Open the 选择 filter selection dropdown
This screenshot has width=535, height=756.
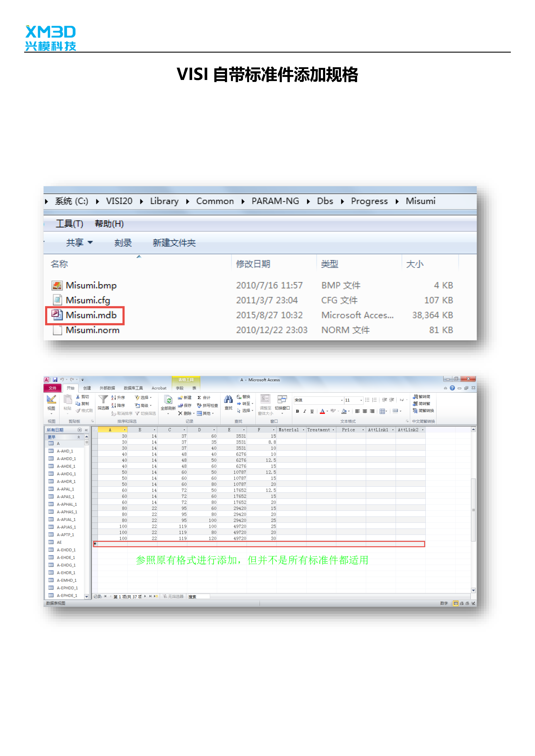143,397
